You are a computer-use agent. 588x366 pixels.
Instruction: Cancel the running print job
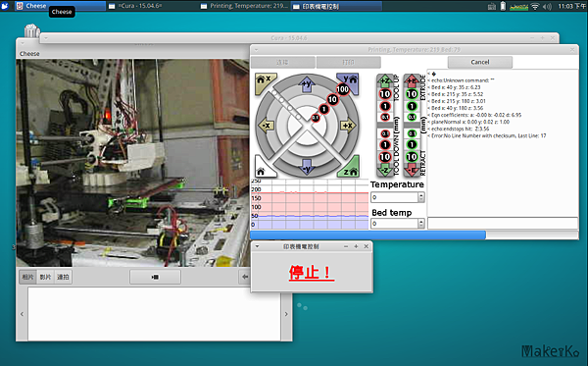[479, 62]
